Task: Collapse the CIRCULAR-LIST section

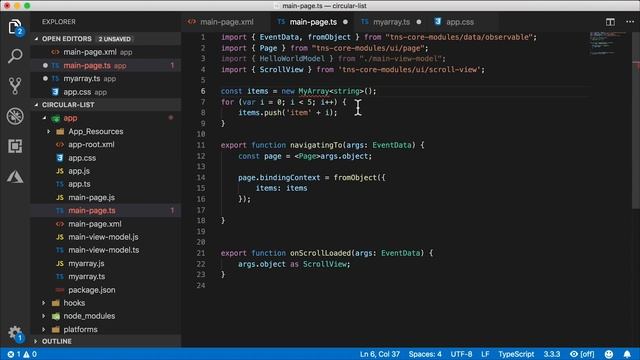Action: click(36, 105)
